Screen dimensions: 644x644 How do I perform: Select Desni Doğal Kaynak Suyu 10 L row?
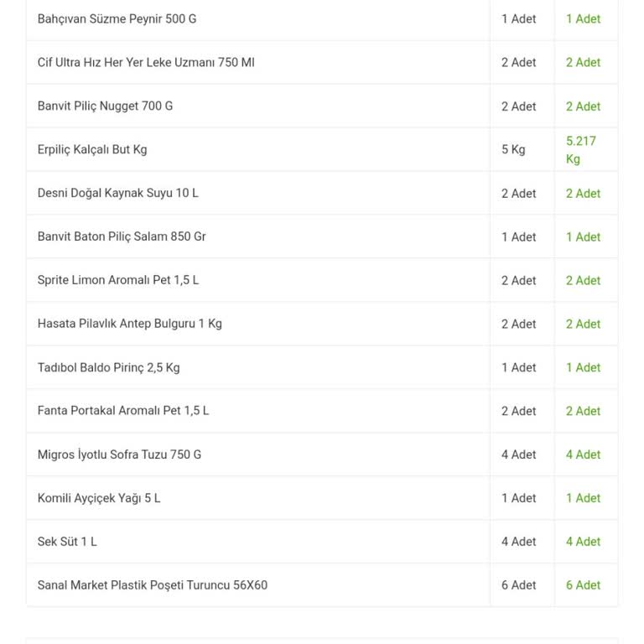(x=118, y=193)
